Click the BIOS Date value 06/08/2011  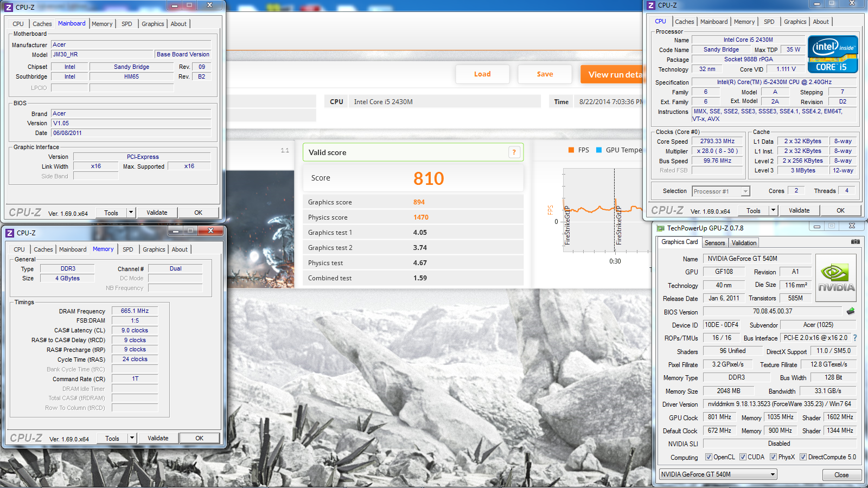click(131, 133)
